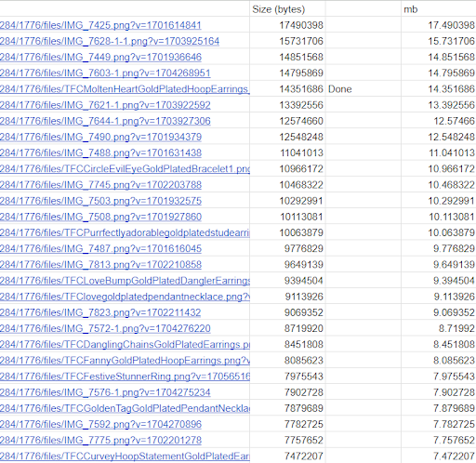This screenshot has height=463, width=476.
Task: Open the TFCFestiveStunnerRing.png link
Action: 125,377
